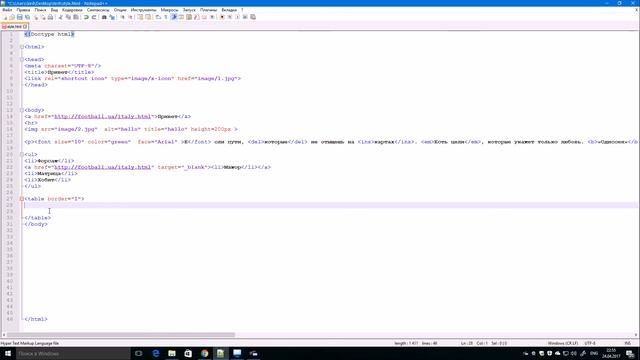Open the Поиск menu
The image size is (640, 360).
point(40,10)
